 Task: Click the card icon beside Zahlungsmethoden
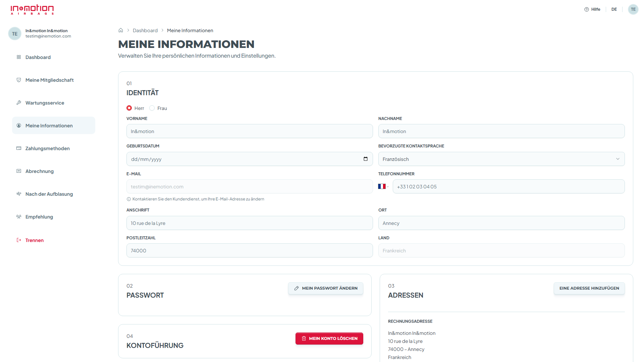[19, 148]
